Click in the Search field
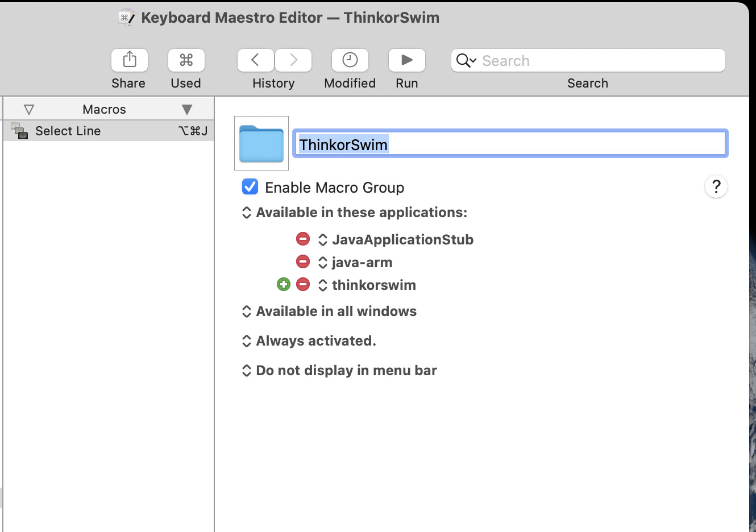 coord(588,60)
